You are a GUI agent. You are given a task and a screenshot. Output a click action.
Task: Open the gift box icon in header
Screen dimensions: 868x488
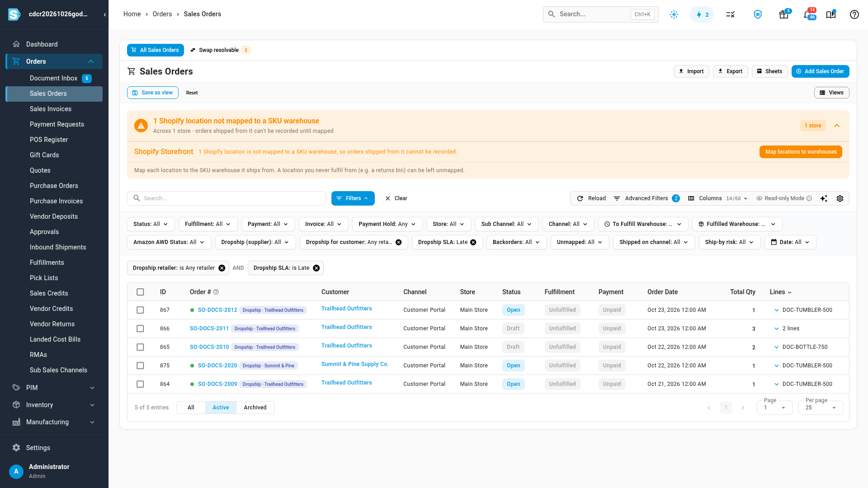tap(784, 14)
